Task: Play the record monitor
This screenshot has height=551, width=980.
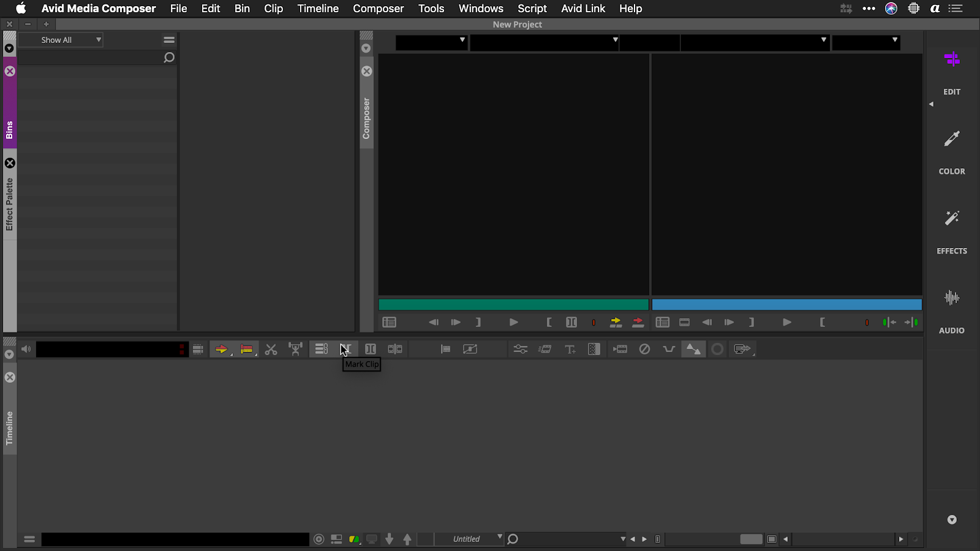Action: coord(787,322)
